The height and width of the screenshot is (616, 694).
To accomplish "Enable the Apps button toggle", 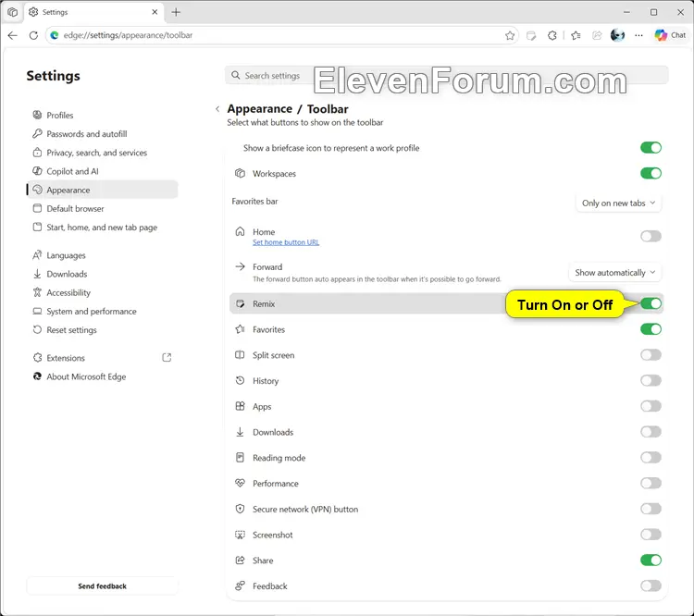I will coord(651,406).
